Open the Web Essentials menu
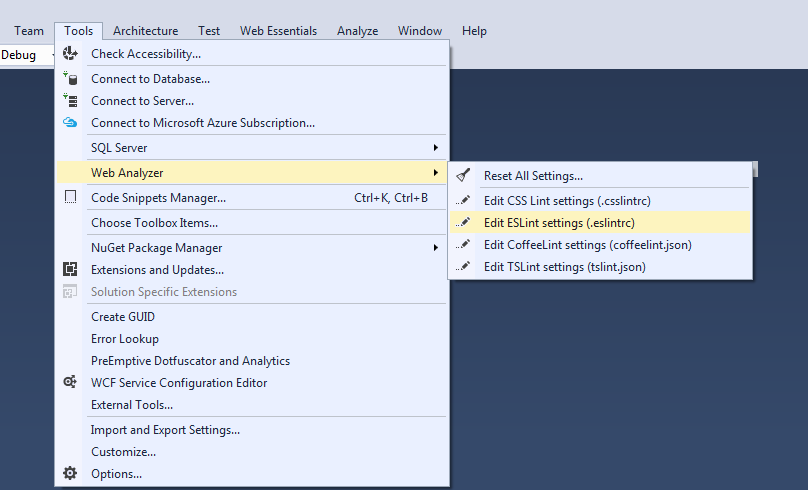The width and height of the screenshot is (808, 490). [278, 31]
